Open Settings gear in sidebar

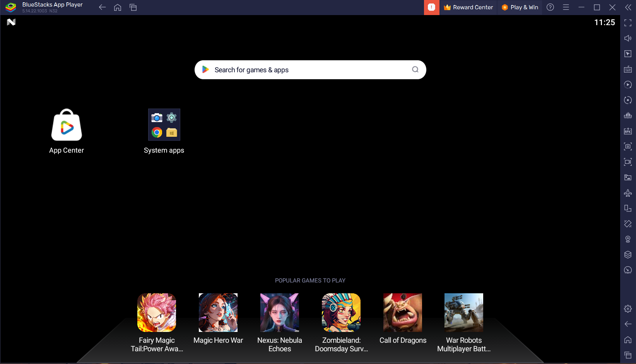pyautogui.click(x=628, y=309)
